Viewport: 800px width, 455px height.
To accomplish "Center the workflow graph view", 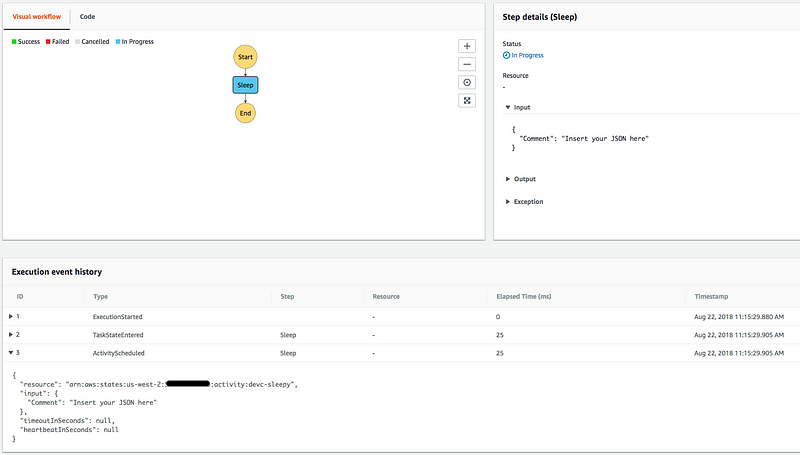I will coord(466,82).
